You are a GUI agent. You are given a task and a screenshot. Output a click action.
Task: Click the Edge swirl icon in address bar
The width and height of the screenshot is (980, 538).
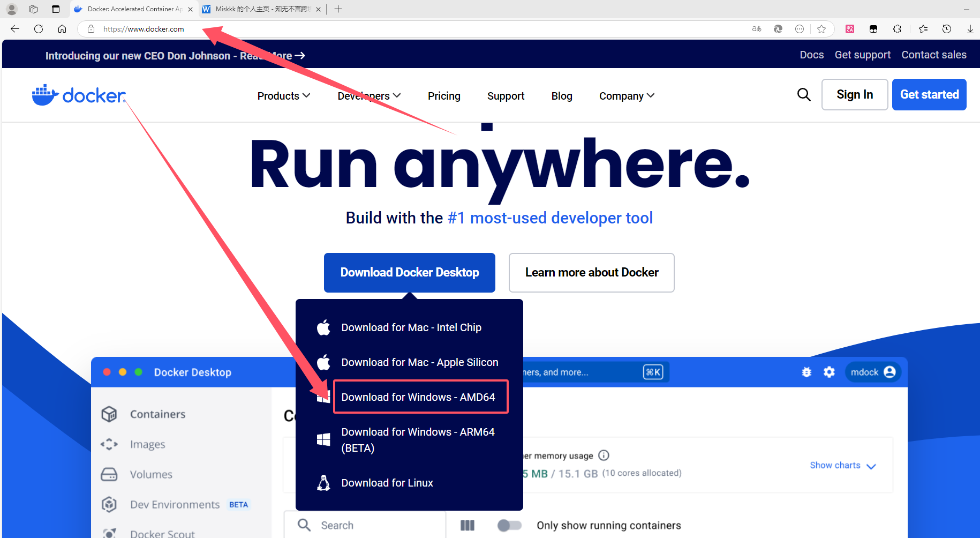tap(778, 29)
